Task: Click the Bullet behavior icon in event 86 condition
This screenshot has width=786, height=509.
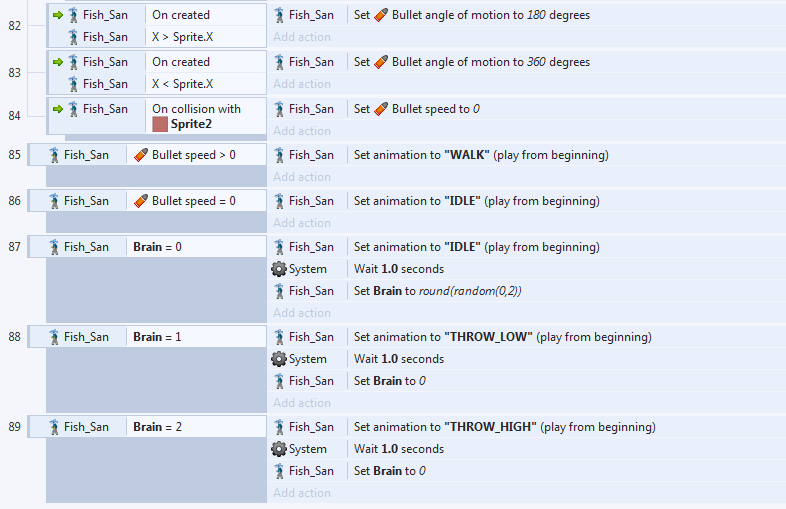Action: [141, 201]
